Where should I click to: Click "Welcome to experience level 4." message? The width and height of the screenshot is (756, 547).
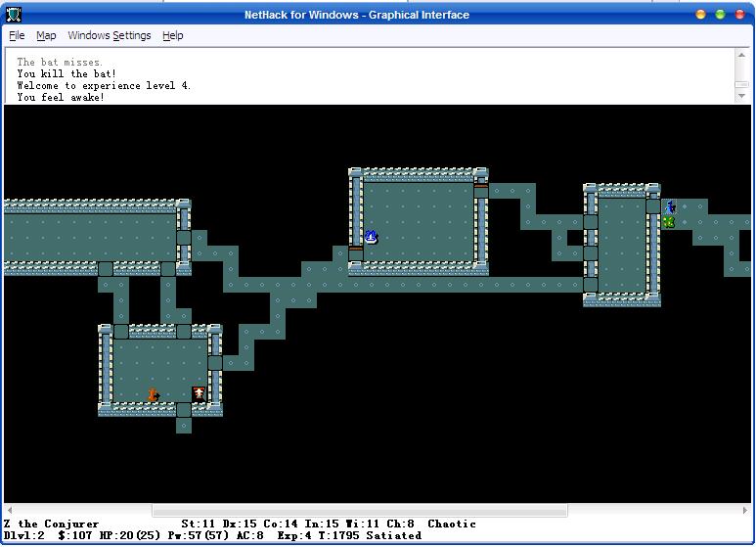[x=104, y=86]
